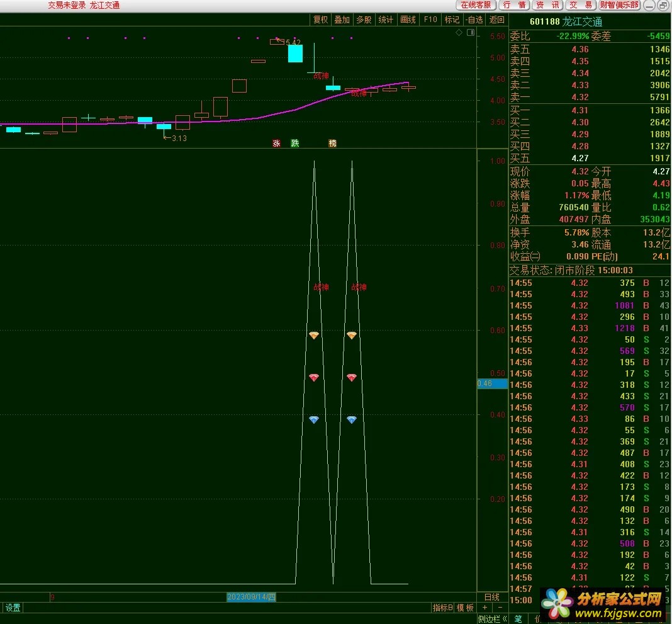Open the 日线 period selector
The image size is (672, 624).
(492, 597)
